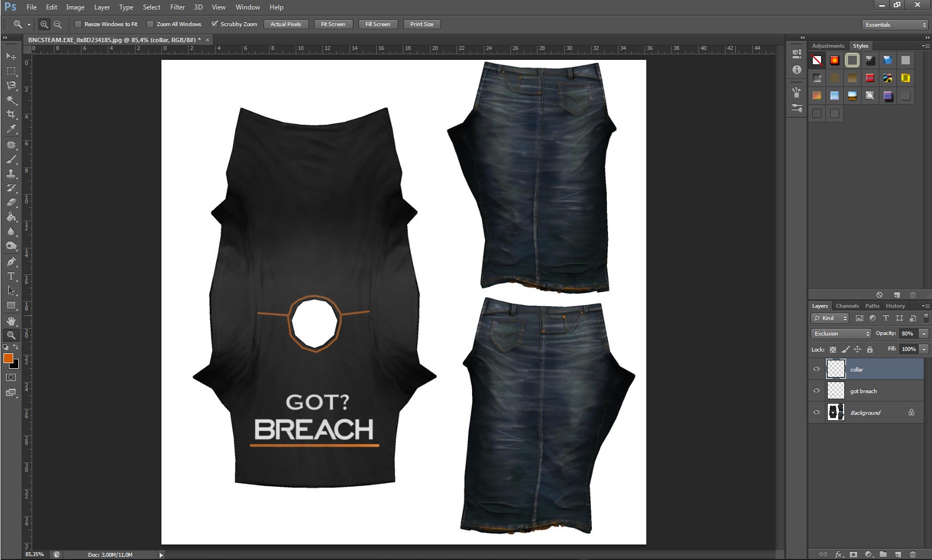Screen dimensions: 932x560
Task: Hide the collar layer
Action: click(817, 369)
